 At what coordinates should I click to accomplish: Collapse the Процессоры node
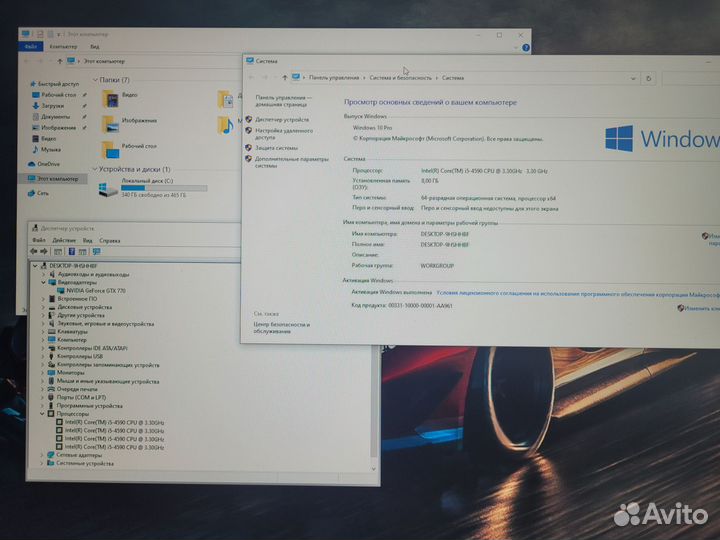tap(43, 414)
